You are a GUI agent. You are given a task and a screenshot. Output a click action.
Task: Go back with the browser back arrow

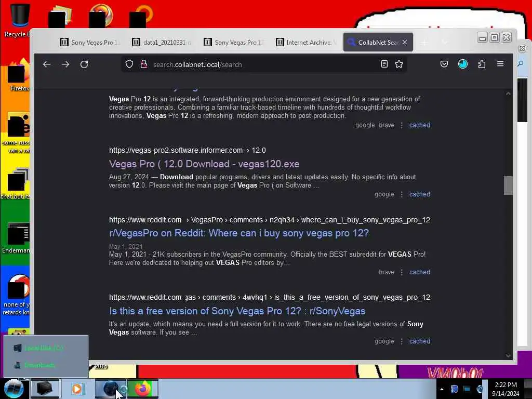coord(47,64)
